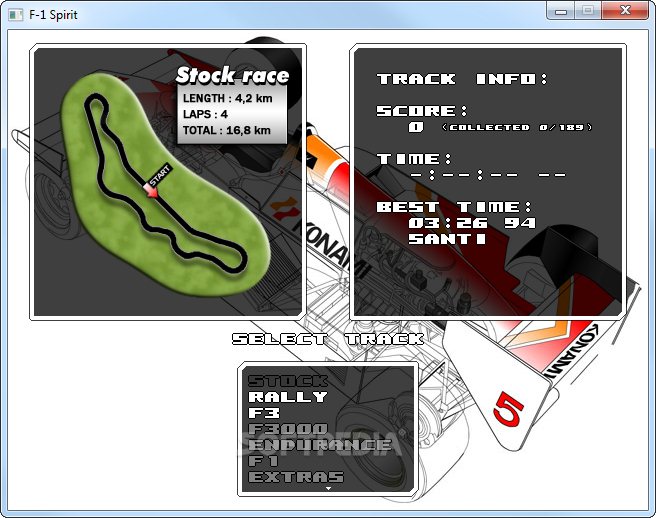This screenshot has height=518, width=656.
Task: Maximize the F-1 Spirit window
Action: point(588,10)
